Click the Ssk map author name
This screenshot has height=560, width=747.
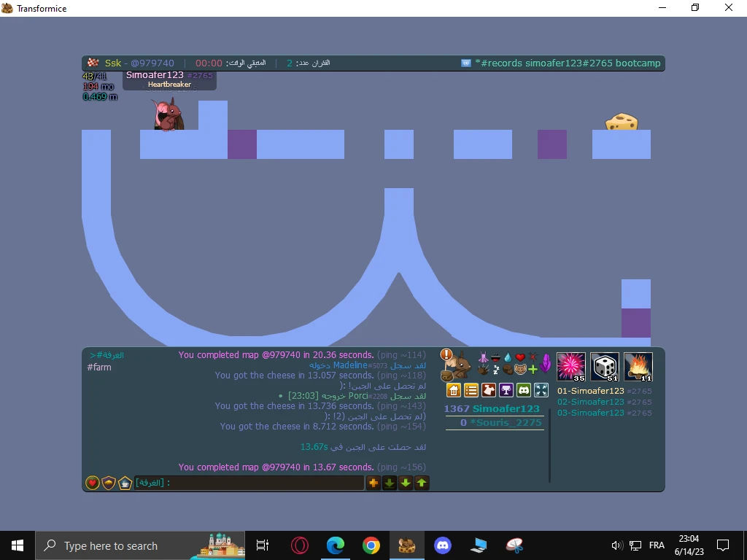pos(113,63)
